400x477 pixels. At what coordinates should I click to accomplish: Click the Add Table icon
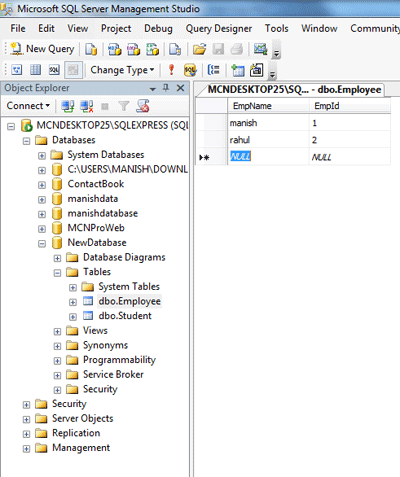click(238, 70)
